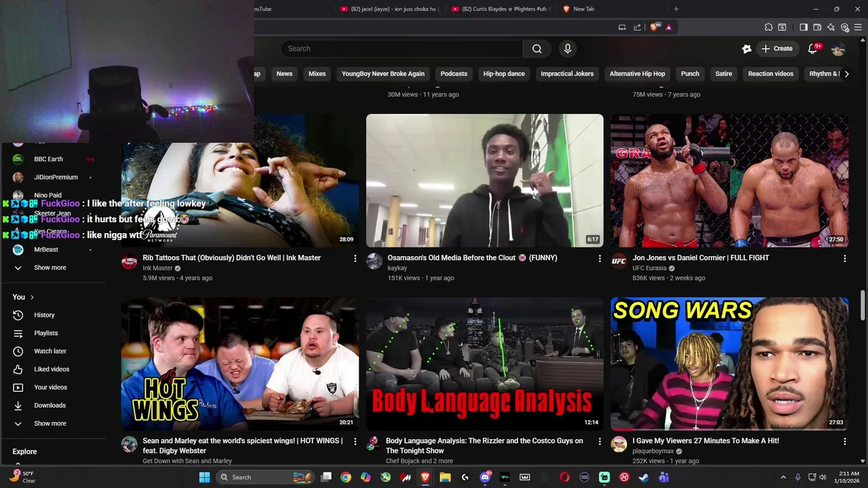This screenshot has height=488, width=868.
Task: Open the YouTube account avatar menu
Action: 838,49
